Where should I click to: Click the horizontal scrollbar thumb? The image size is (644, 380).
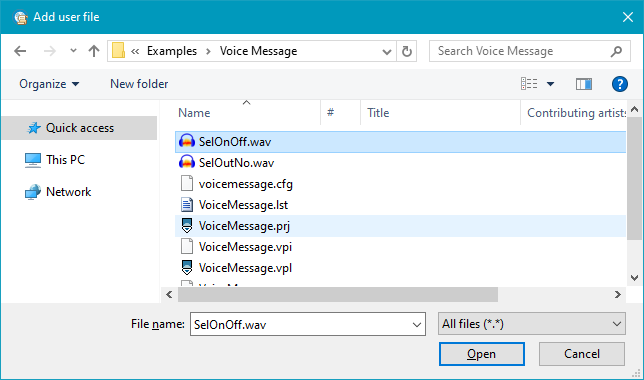point(338,295)
